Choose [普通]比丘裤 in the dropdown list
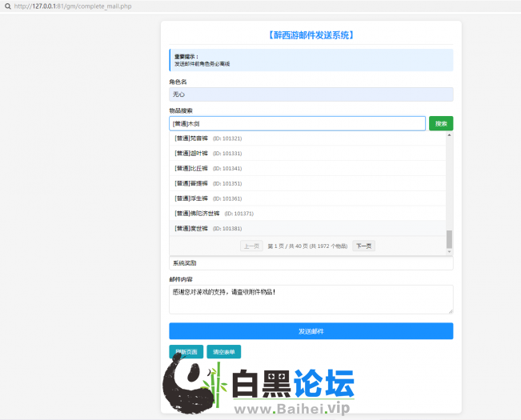 (x=190, y=168)
